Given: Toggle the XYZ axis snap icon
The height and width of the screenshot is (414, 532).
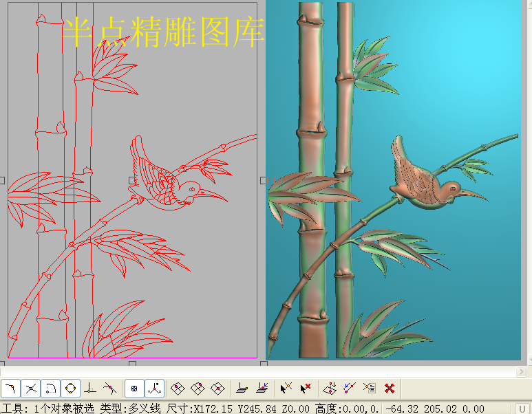Looking at the screenshot, I should click(154, 389).
